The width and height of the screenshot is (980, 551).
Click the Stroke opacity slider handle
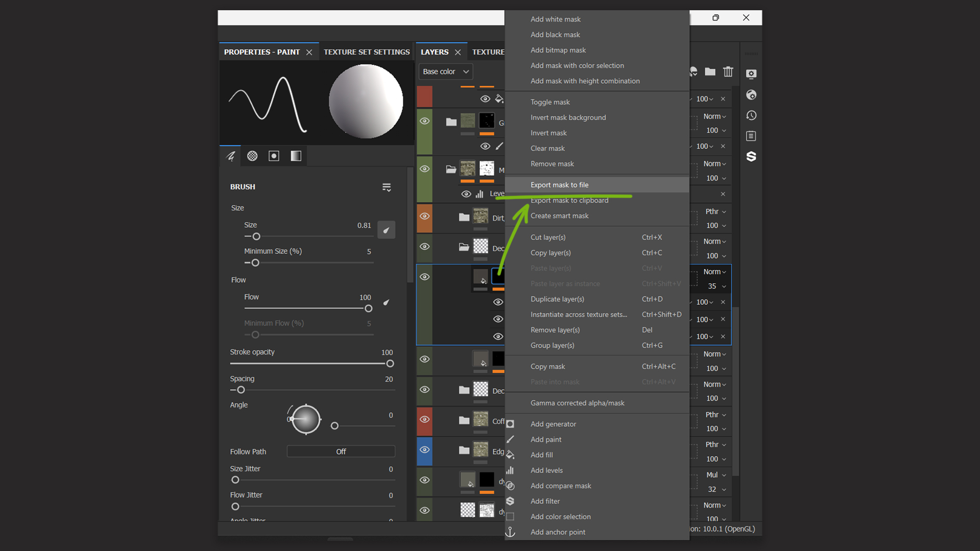click(390, 364)
